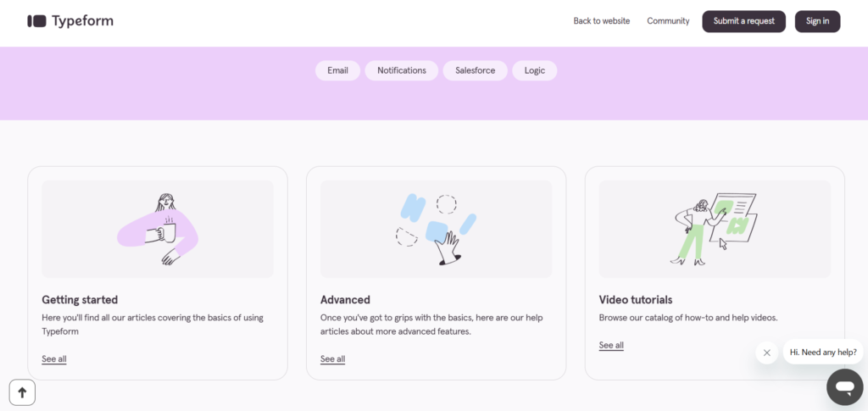Screen dimensions: 868x411
Task: Click the 'Hi. Need any help?' message
Action: click(x=823, y=352)
